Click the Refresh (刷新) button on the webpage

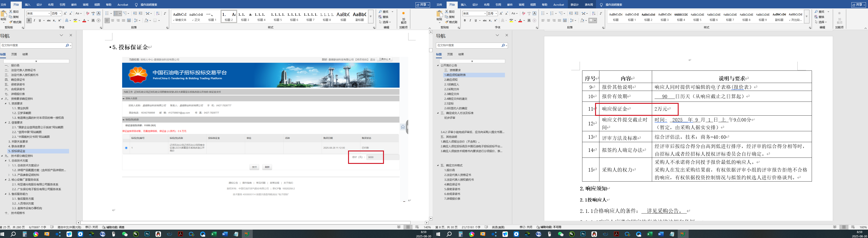pos(267,167)
